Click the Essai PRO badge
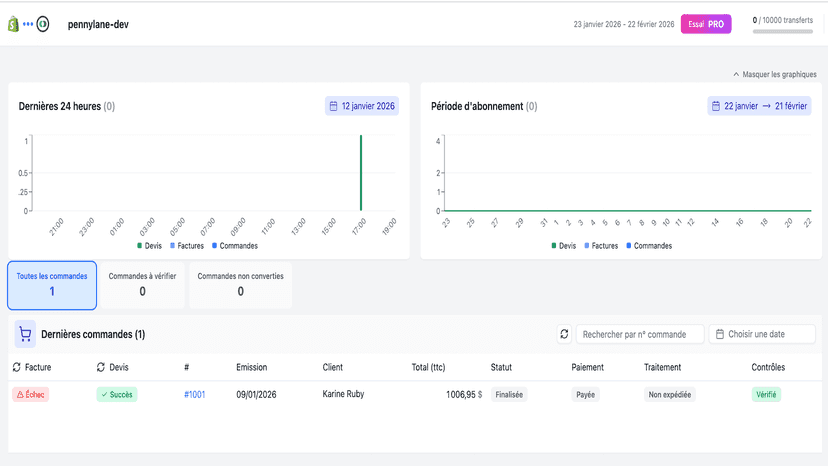The width and height of the screenshot is (828, 466). 706,24
